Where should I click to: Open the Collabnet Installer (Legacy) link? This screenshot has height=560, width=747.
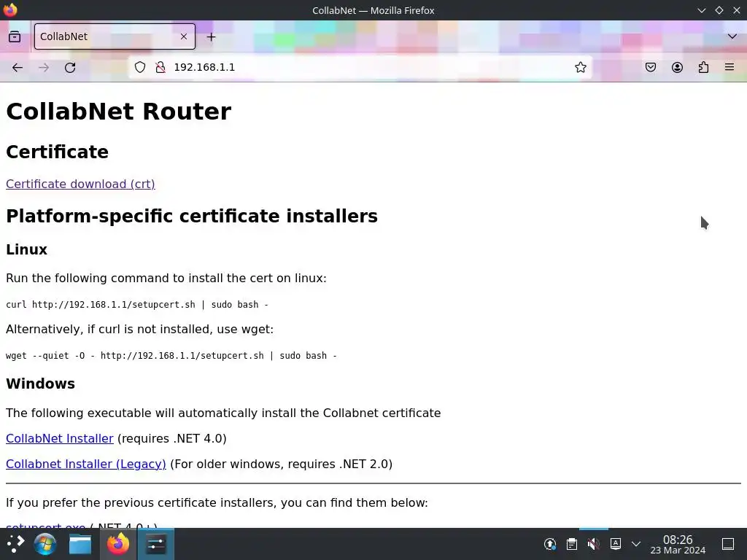coord(86,464)
